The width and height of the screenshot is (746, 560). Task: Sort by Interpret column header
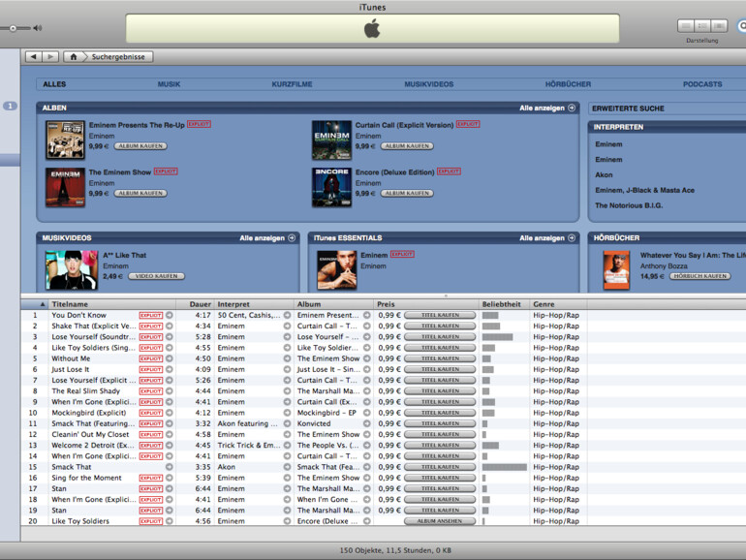(x=254, y=304)
